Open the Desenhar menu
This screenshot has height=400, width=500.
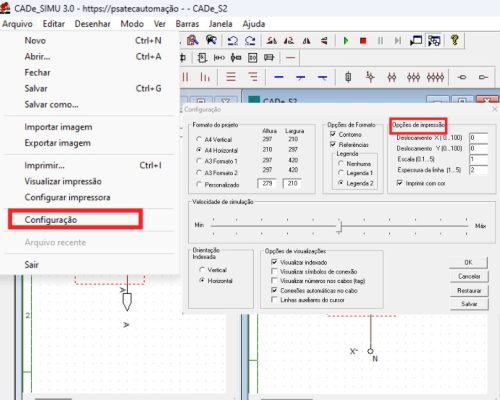click(92, 24)
